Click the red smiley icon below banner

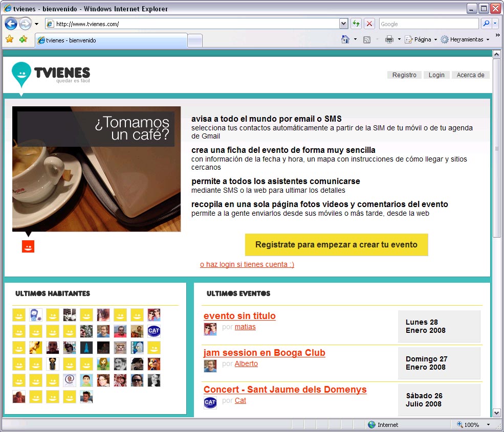click(x=28, y=246)
